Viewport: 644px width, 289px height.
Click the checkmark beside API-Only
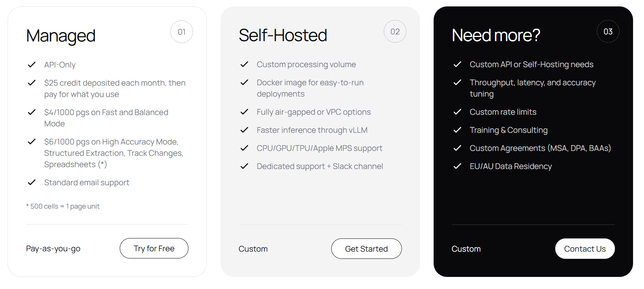(x=32, y=65)
